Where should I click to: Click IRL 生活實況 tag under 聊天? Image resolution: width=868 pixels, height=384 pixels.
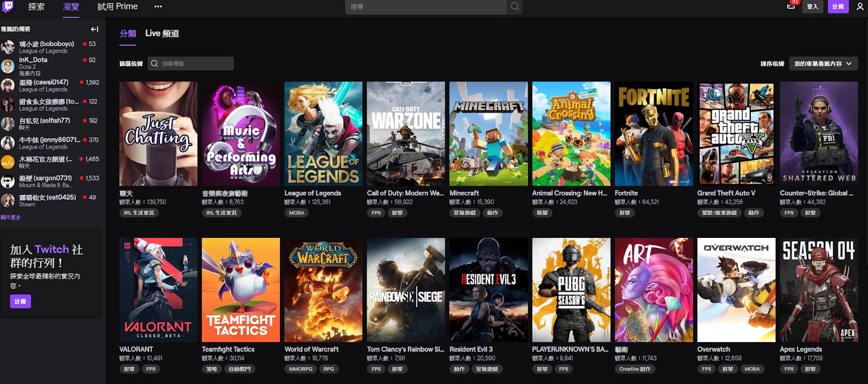click(x=139, y=213)
